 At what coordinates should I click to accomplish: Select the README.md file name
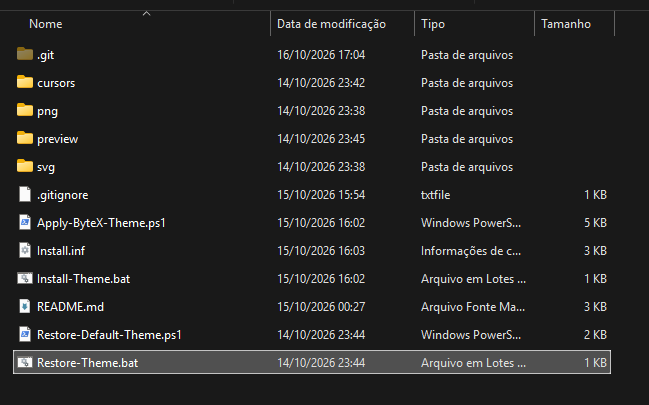pos(70,307)
